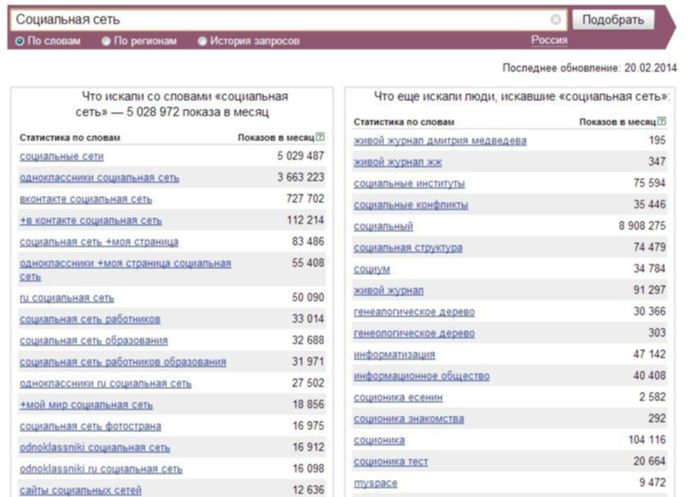This screenshot has height=497, width=688.
Task: Clear the search field with the X icon
Action: tap(555, 19)
